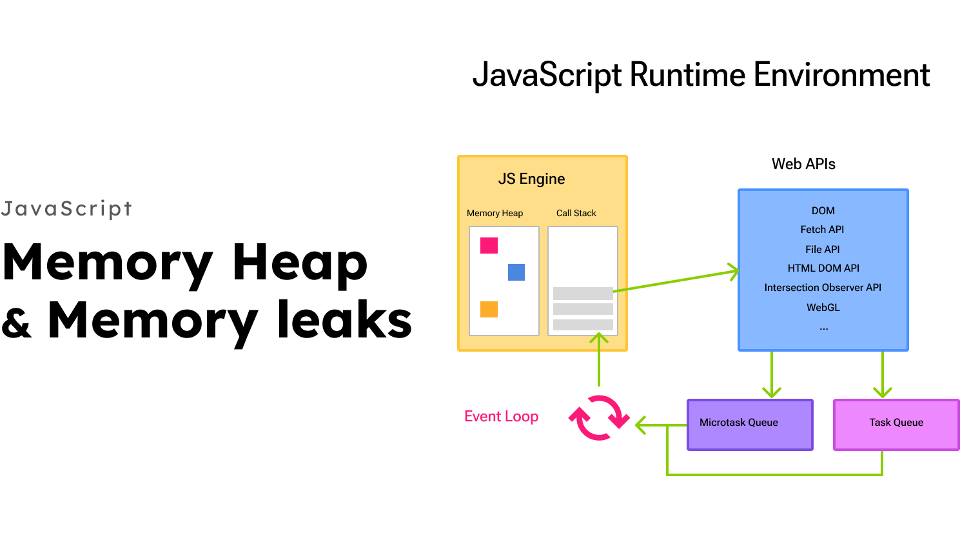Expand the Web APIs box
980x542 pixels.
823,270
